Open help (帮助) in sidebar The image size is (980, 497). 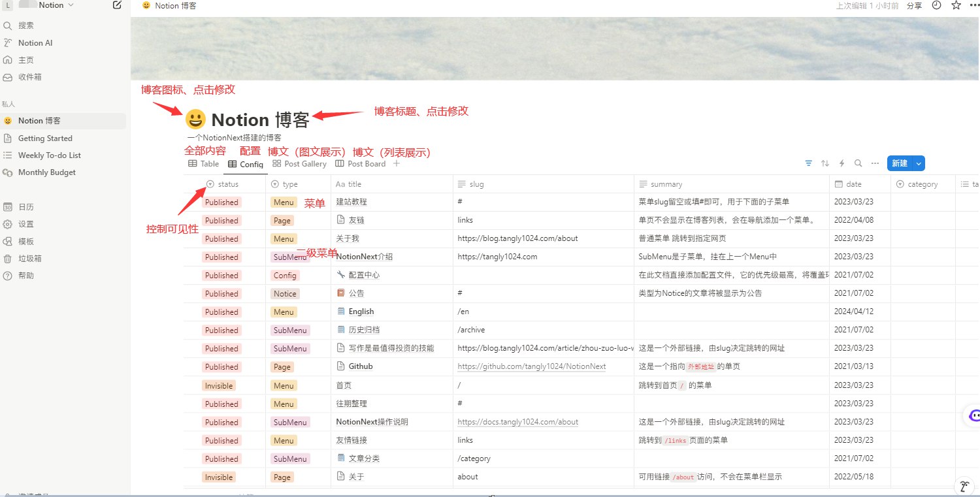(x=25, y=276)
